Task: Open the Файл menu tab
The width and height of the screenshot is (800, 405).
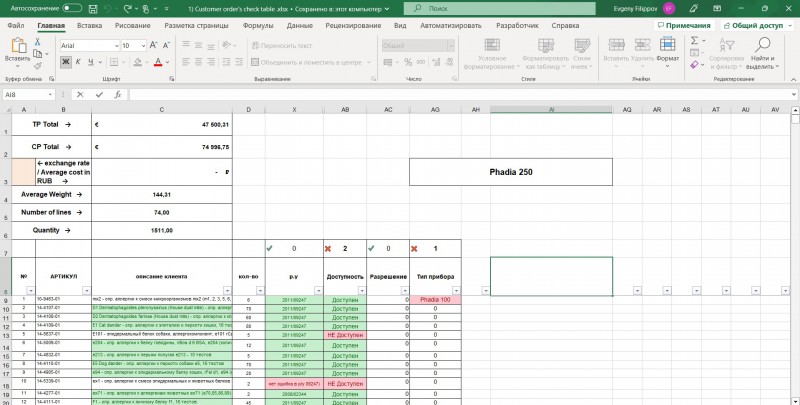Action: point(16,26)
